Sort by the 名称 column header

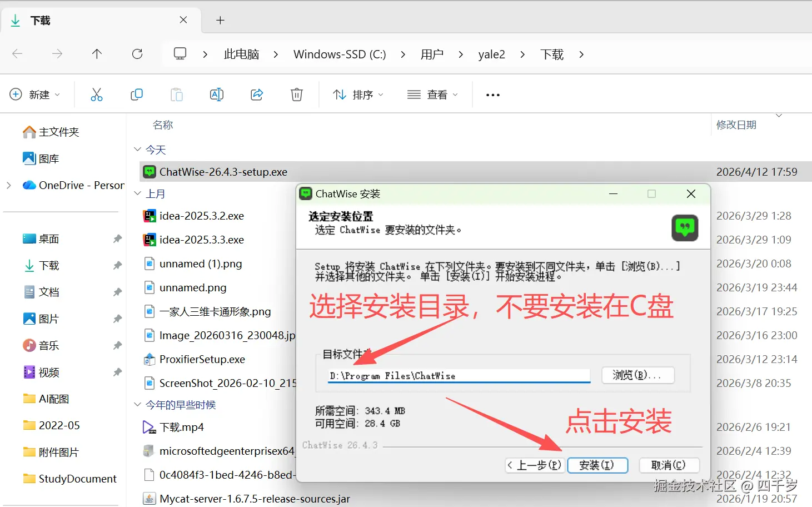coord(163,125)
